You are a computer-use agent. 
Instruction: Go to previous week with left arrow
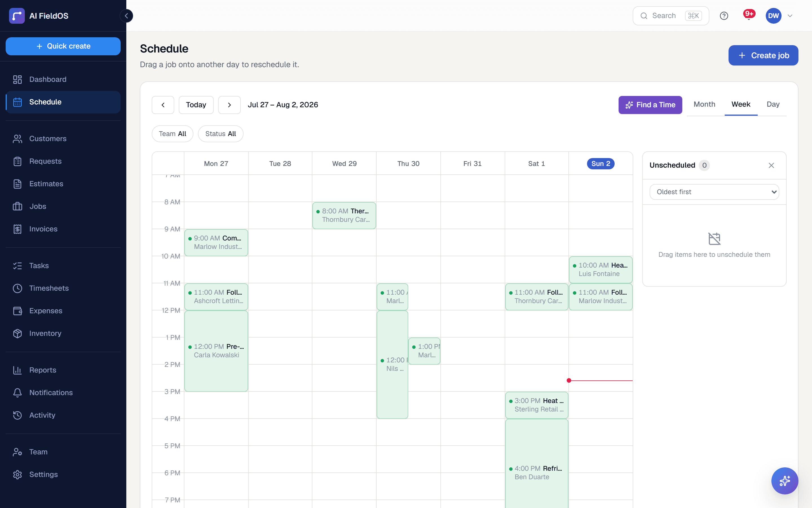point(163,105)
